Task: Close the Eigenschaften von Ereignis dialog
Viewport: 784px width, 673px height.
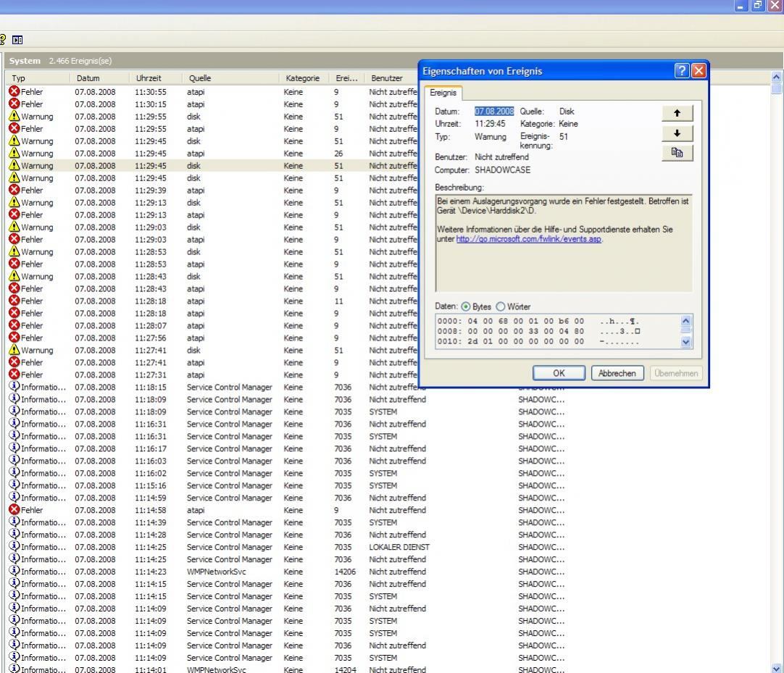Action: click(x=698, y=71)
